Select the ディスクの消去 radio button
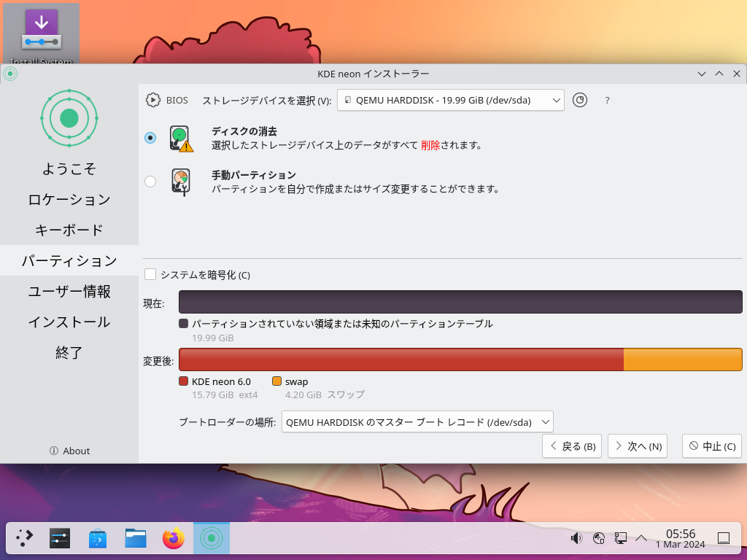747x560 pixels. click(x=150, y=138)
